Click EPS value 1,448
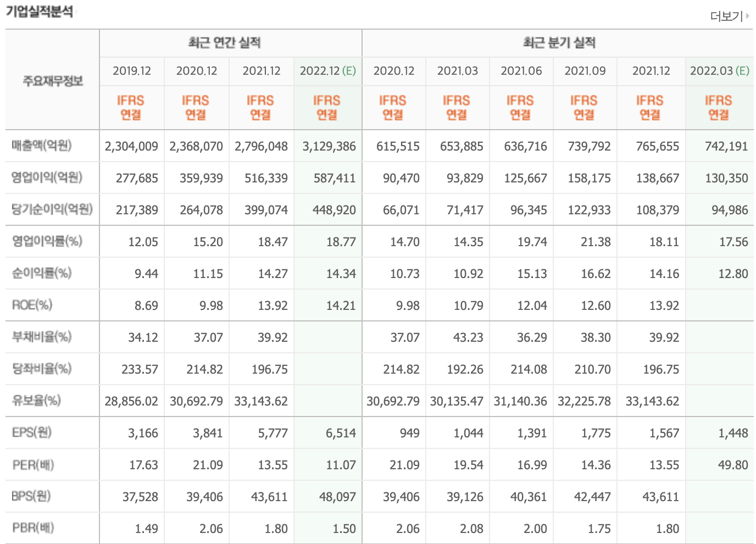 (x=733, y=434)
